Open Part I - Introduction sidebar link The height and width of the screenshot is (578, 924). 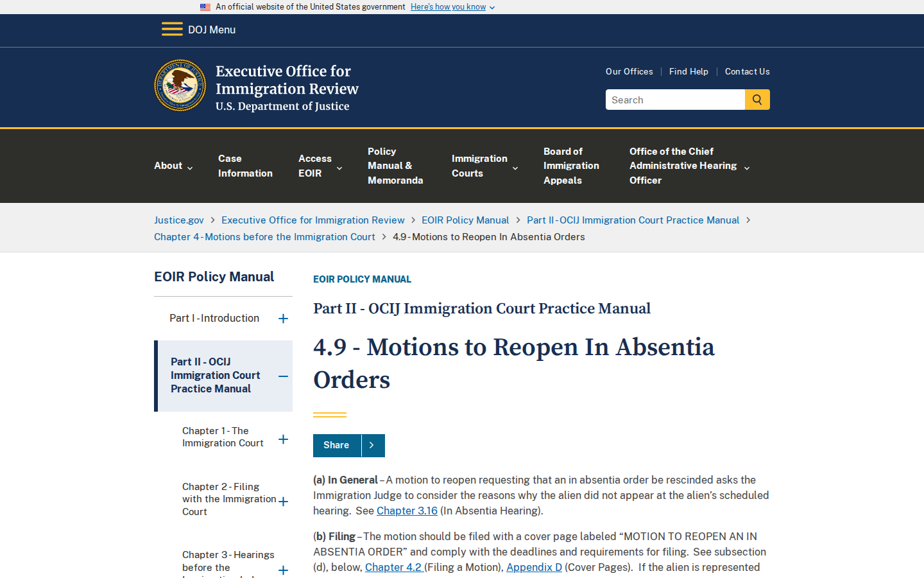pyautogui.click(x=214, y=318)
